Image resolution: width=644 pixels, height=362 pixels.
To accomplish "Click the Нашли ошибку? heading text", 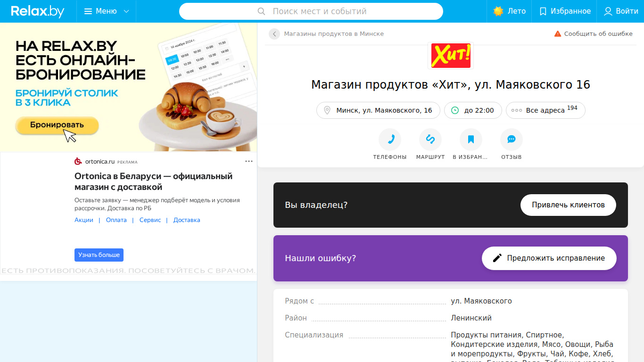I will [x=321, y=258].
